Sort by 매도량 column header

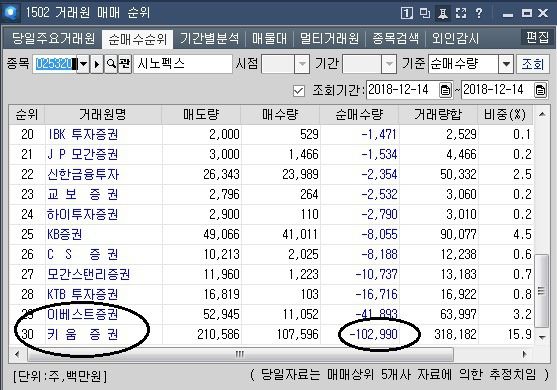[201, 115]
